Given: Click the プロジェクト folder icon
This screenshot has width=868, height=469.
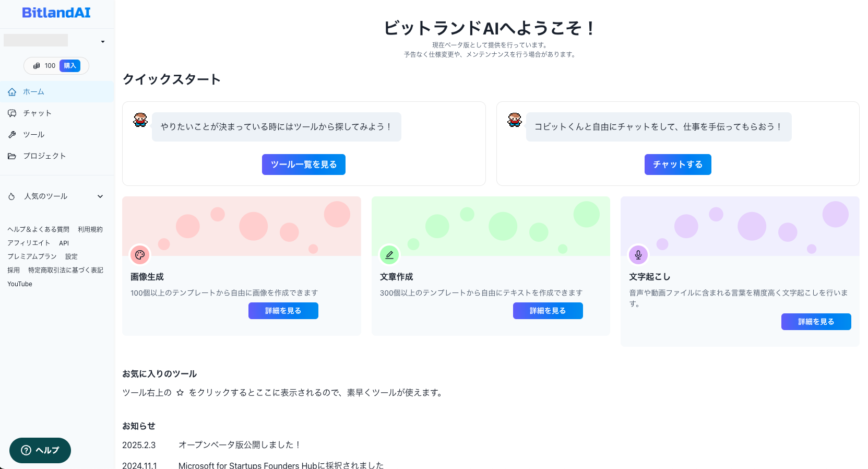Looking at the screenshot, I should (12, 156).
